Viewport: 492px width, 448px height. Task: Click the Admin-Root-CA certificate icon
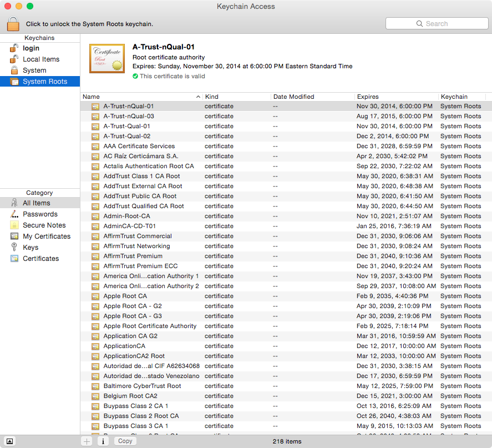click(95, 217)
